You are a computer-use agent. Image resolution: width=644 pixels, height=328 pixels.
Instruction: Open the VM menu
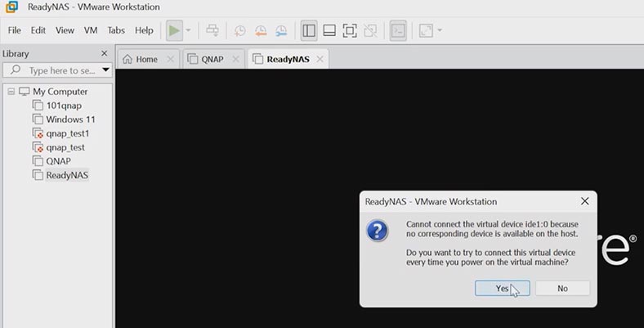click(x=91, y=30)
